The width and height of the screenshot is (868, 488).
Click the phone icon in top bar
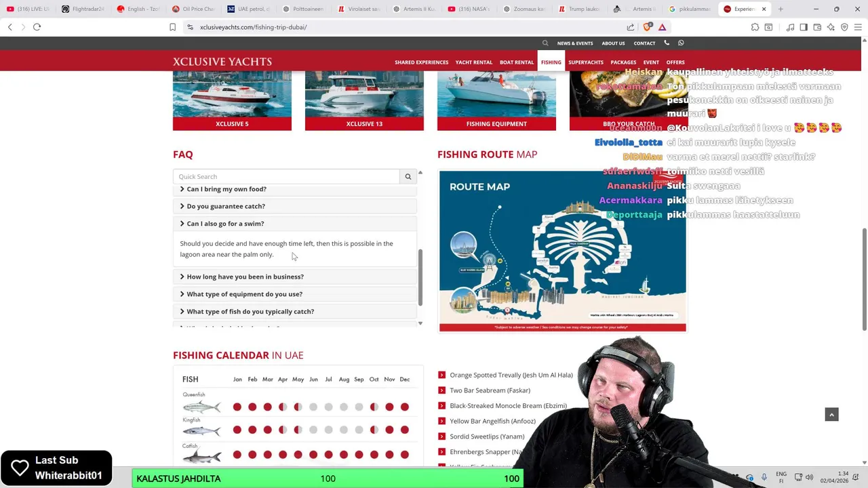coord(667,43)
